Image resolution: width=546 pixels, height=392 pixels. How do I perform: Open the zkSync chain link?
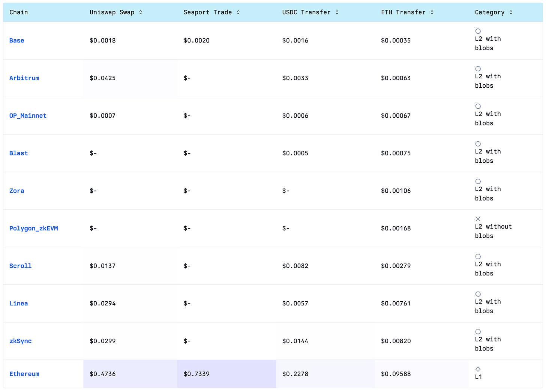pyautogui.click(x=21, y=341)
